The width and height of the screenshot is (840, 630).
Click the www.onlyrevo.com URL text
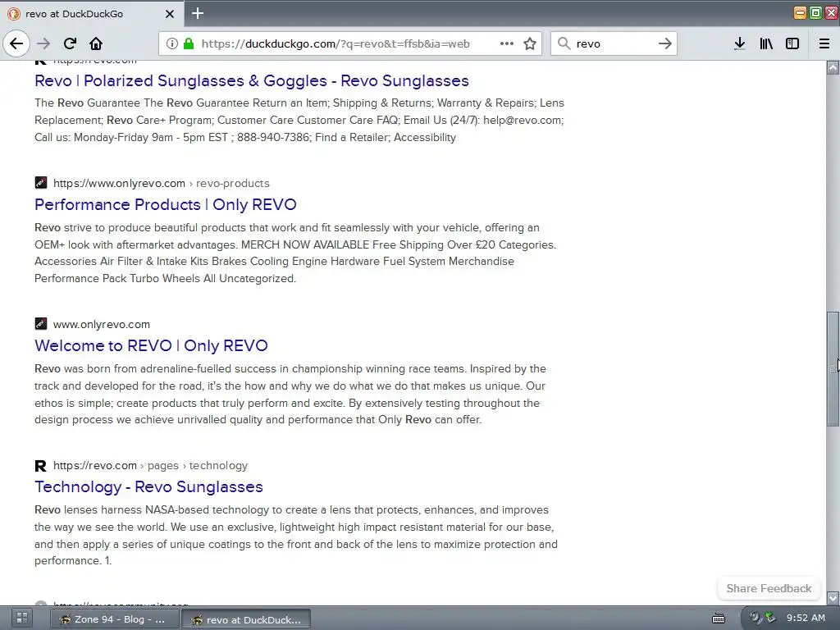(101, 324)
